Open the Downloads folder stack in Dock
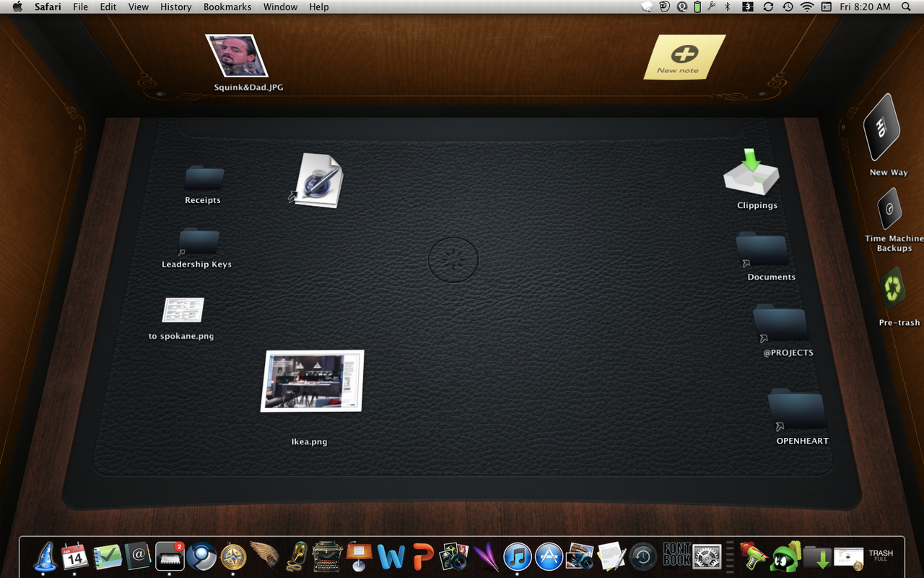 pyautogui.click(x=816, y=557)
